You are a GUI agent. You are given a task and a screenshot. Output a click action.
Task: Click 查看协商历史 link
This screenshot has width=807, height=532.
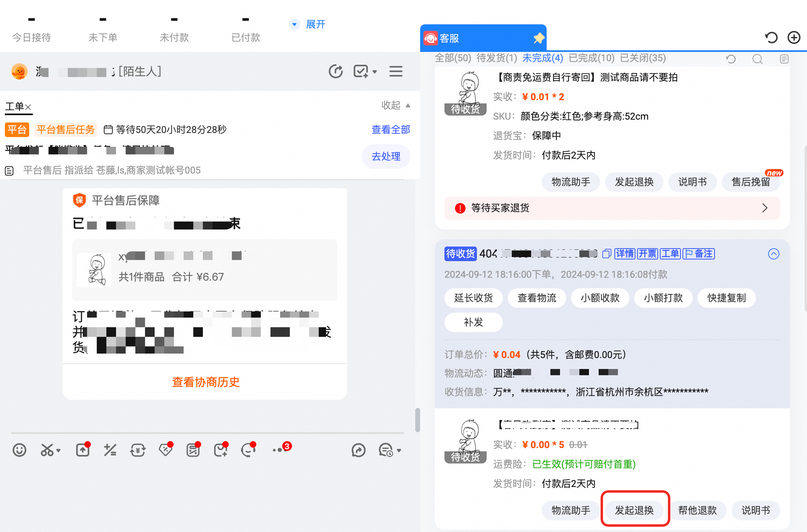pos(206,382)
